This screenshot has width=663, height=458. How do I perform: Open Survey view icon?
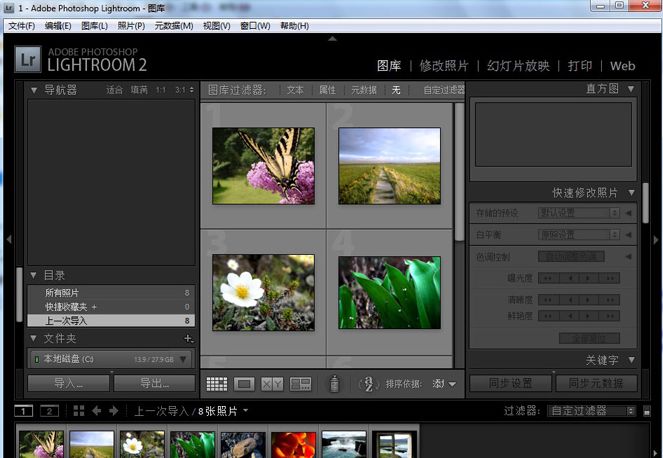click(x=300, y=384)
